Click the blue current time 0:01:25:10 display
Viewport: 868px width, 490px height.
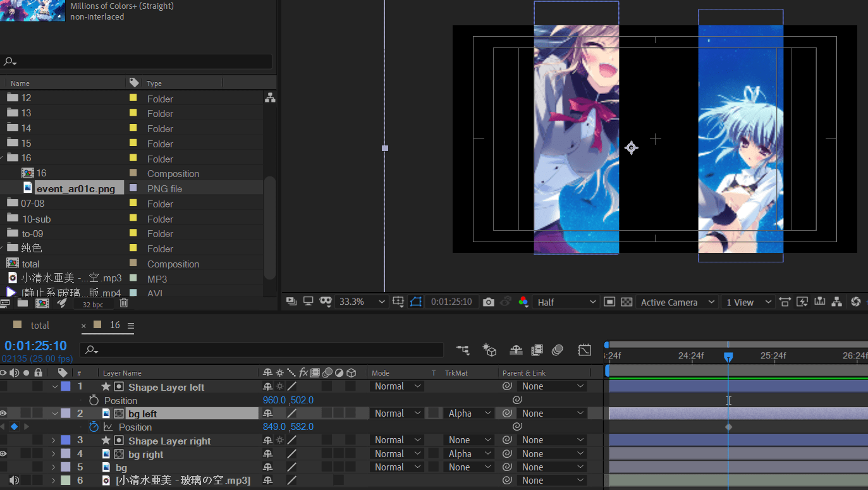(x=35, y=346)
